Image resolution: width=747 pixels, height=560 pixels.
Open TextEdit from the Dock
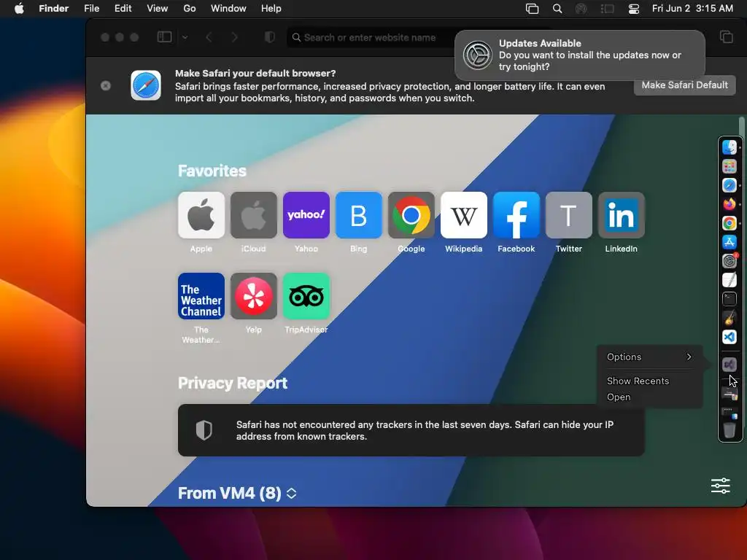click(729, 280)
